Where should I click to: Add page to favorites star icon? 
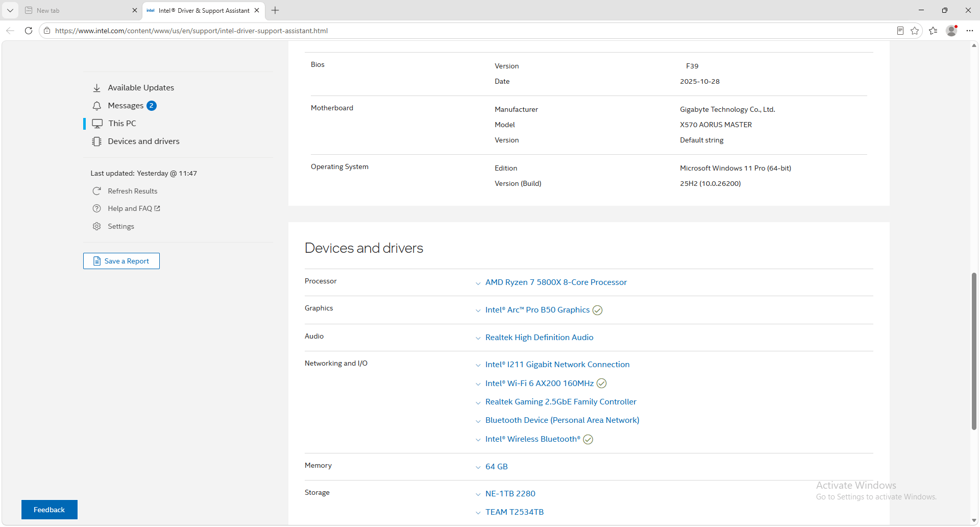915,31
